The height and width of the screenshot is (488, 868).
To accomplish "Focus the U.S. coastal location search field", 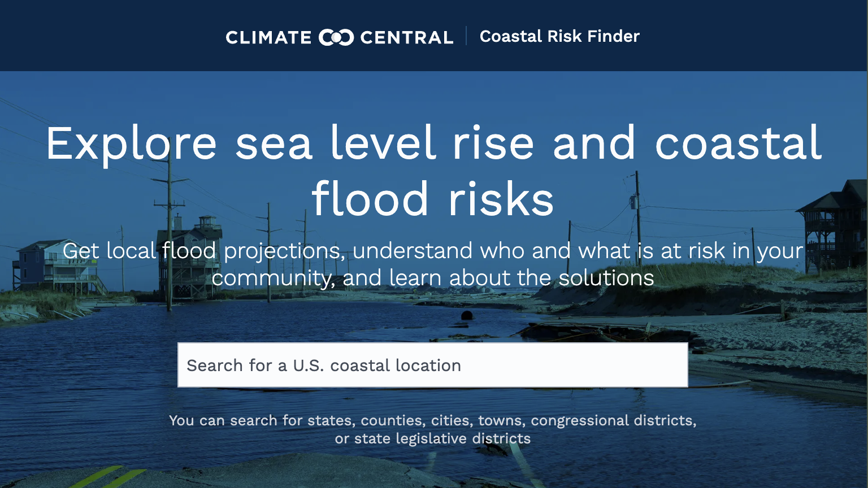I will coord(433,365).
